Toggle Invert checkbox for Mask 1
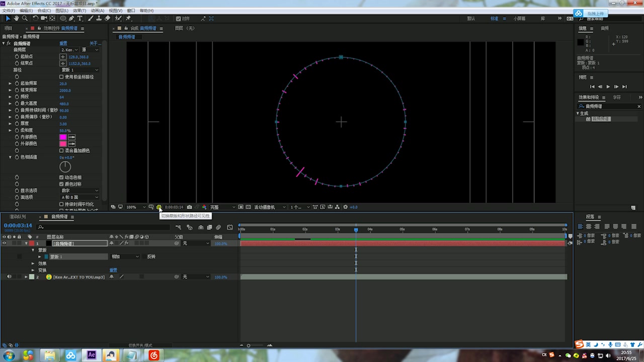The height and width of the screenshot is (362, 644). pos(143,256)
